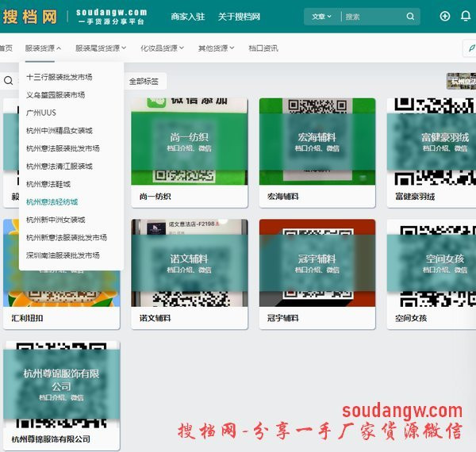Image resolution: width=476 pixels, height=452 pixels.
Task: Open the 关于搜档网 link
Action: 239,17
